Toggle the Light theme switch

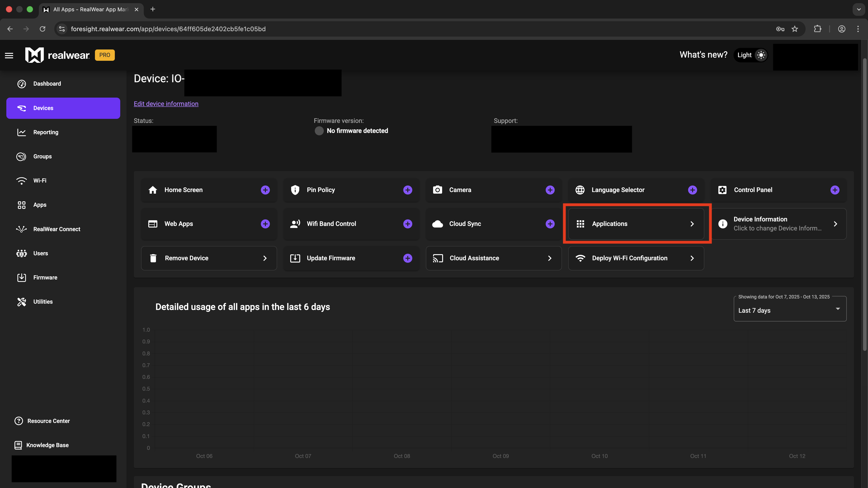(x=751, y=55)
